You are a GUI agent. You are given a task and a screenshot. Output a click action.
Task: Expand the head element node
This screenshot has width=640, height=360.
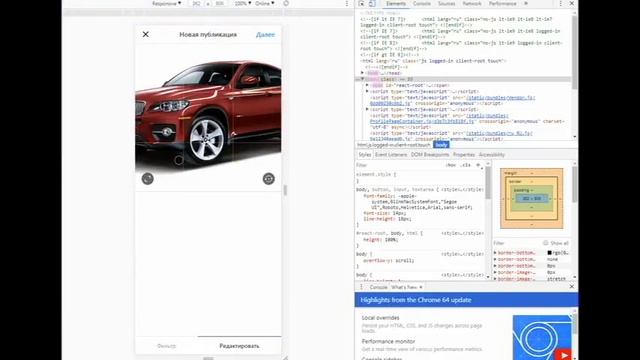pos(362,73)
